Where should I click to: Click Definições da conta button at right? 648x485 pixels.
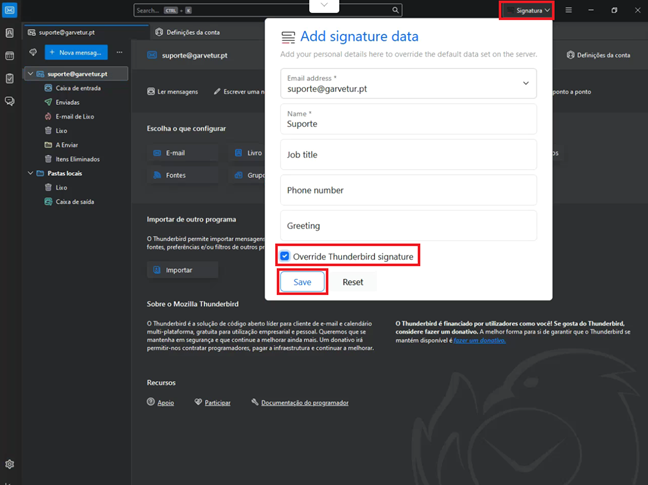[598, 55]
